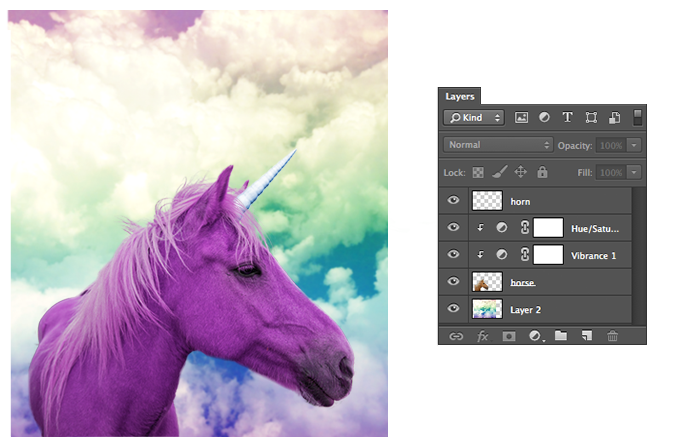Viewport: 690px width, 447px height.
Task: Lock image pixels brush icon
Action: 499,172
